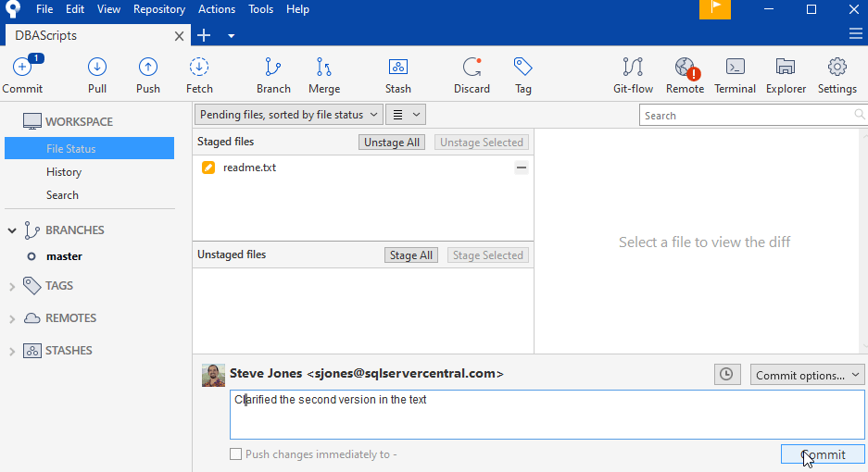Click the Unstage All button
This screenshot has width=868, height=472.
point(391,143)
